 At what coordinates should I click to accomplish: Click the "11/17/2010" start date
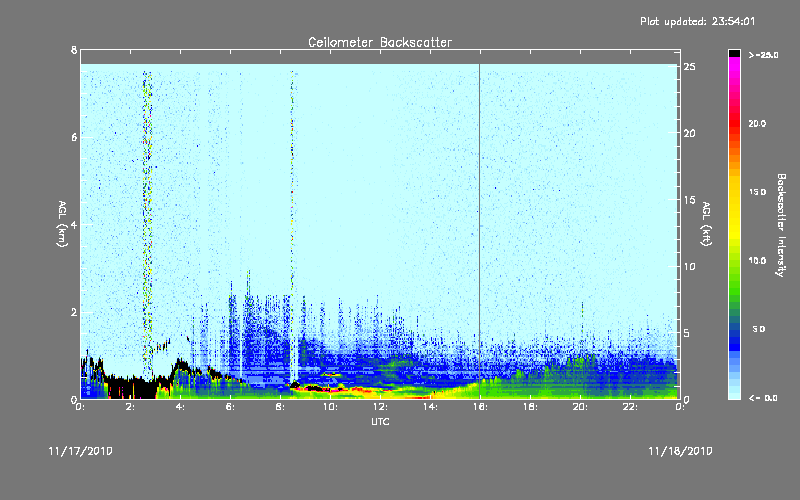[81, 452]
